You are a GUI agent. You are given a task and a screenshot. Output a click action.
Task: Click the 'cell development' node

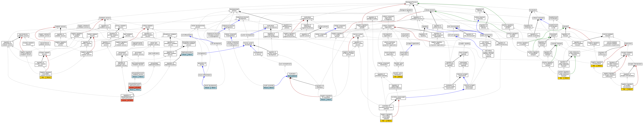tap(216, 43)
